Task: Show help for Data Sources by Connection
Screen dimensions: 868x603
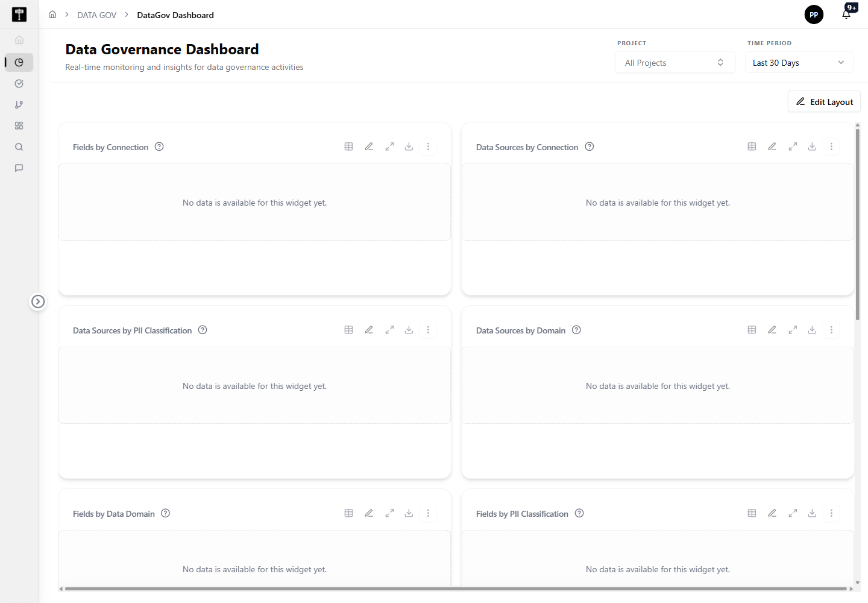Action: 590,147
